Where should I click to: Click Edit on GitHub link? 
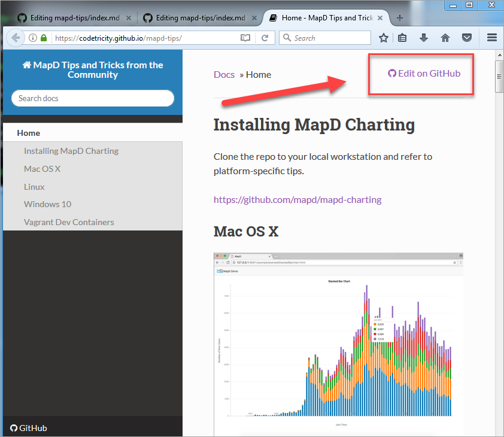[x=424, y=73]
